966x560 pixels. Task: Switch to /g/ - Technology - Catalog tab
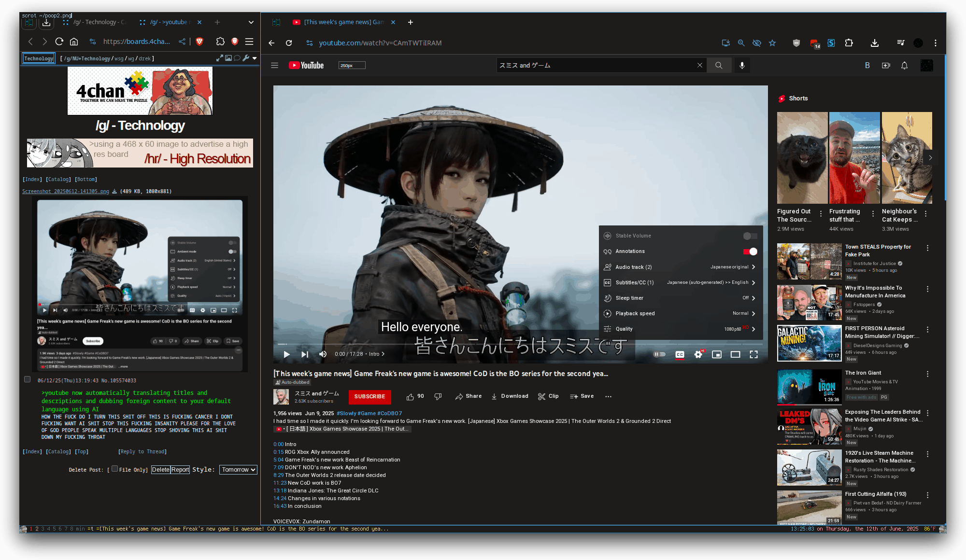click(x=95, y=22)
